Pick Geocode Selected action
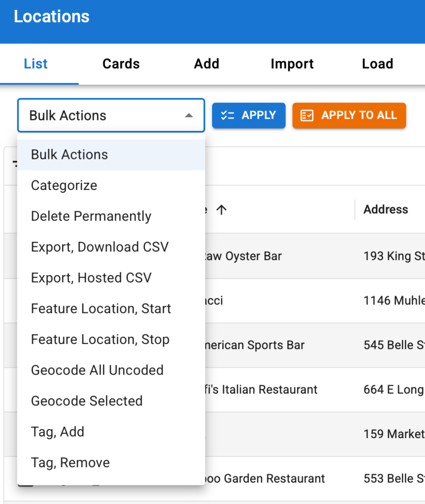 tap(111, 402)
